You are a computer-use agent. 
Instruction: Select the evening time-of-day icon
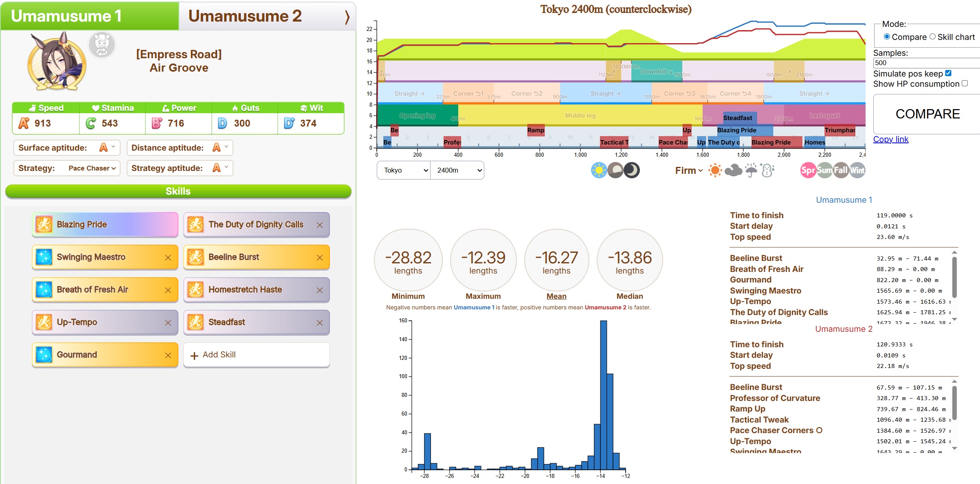(615, 170)
